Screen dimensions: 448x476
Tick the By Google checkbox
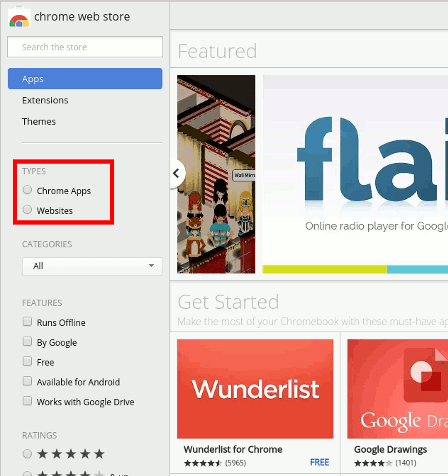coord(27,341)
